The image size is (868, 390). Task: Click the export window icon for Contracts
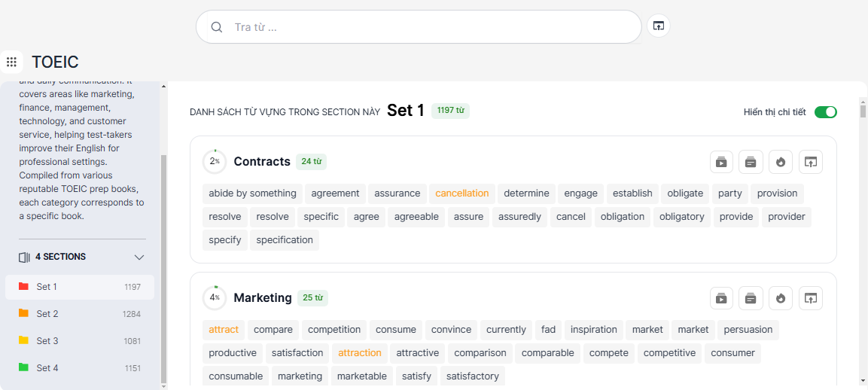811,162
